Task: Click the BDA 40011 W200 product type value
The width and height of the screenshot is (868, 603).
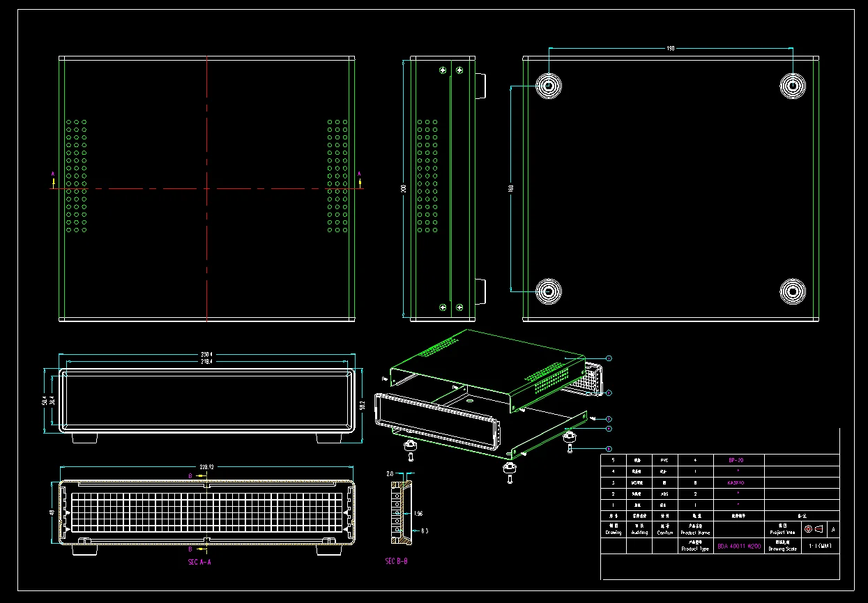Action: click(x=739, y=548)
